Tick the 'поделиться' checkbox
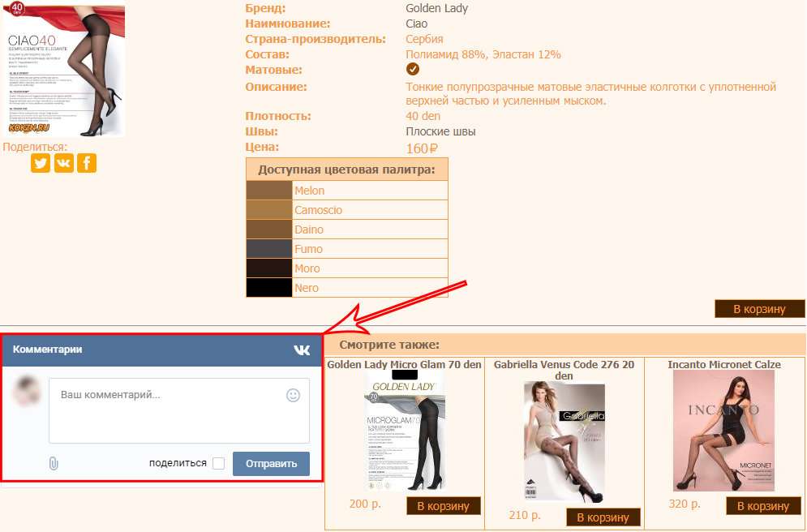Image resolution: width=807 pixels, height=532 pixels. [219, 464]
